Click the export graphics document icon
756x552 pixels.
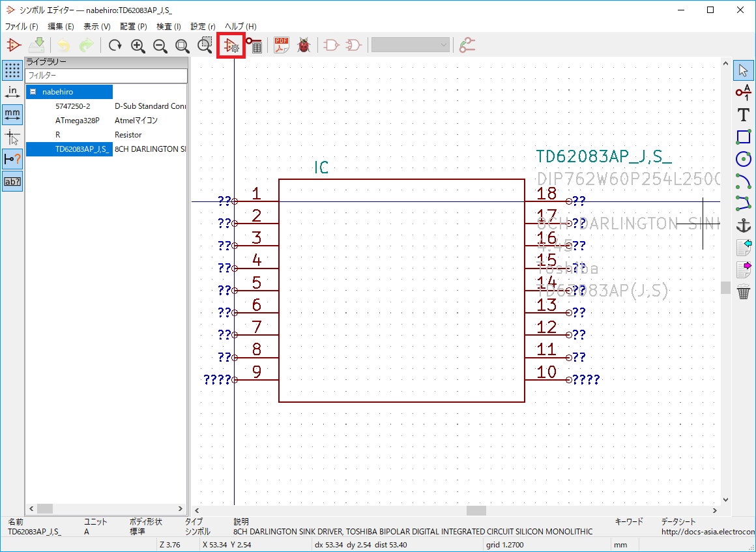coord(744,270)
